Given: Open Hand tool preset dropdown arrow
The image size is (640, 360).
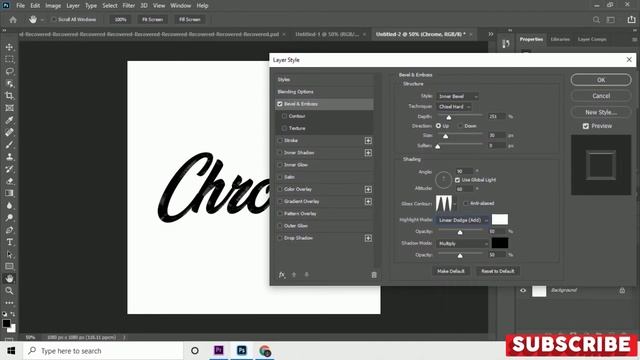Looking at the screenshot, I should tap(42, 20).
